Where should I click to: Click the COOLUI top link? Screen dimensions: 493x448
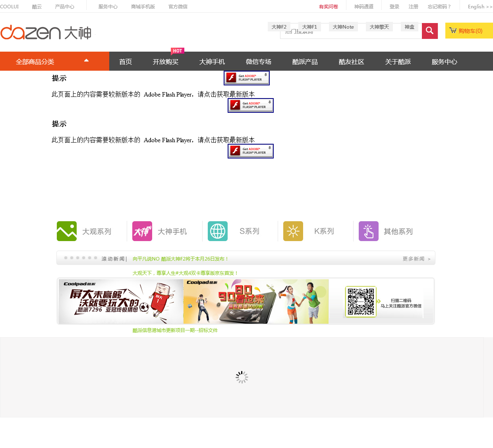pos(10,6)
